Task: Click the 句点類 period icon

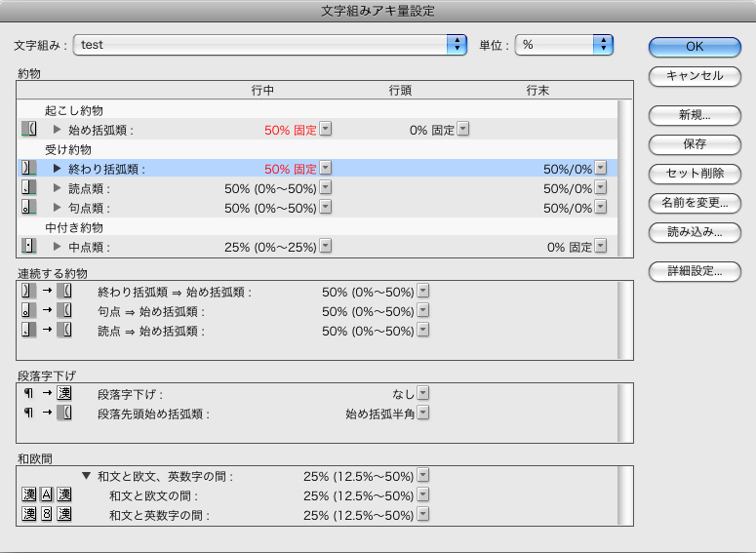Action: pos(29,207)
